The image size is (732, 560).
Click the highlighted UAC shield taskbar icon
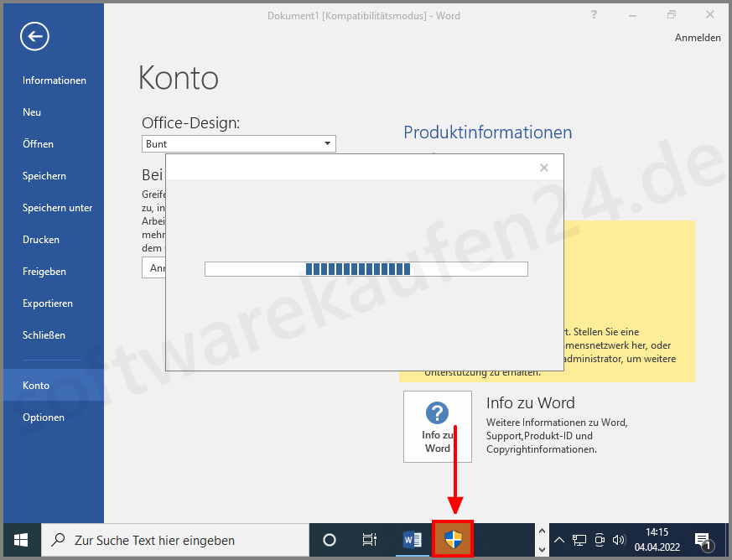click(x=453, y=539)
